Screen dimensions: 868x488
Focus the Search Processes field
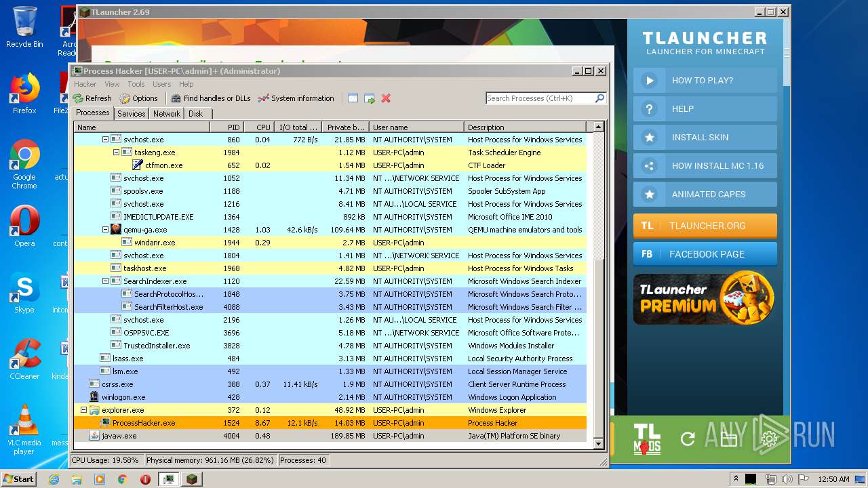pyautogui.click(x=540, y=98)
